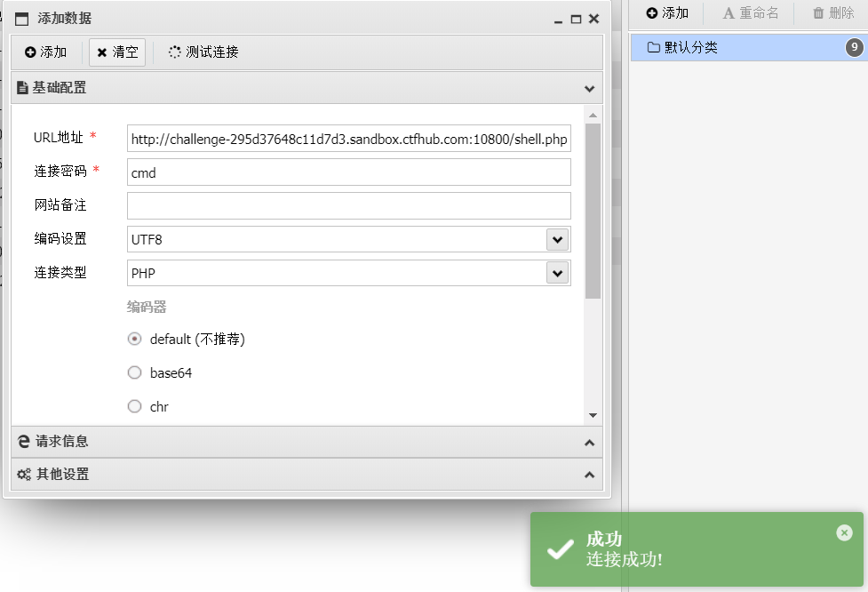Expand the 其他设置 section

tap(589, 474)
